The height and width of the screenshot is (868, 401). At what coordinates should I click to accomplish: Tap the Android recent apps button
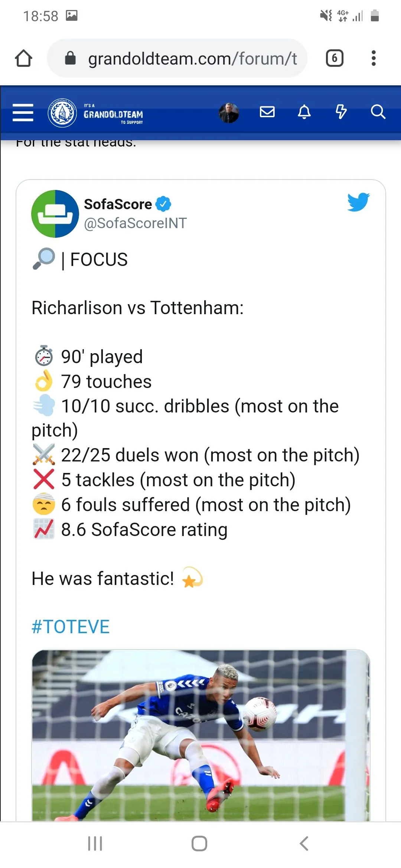95,844
